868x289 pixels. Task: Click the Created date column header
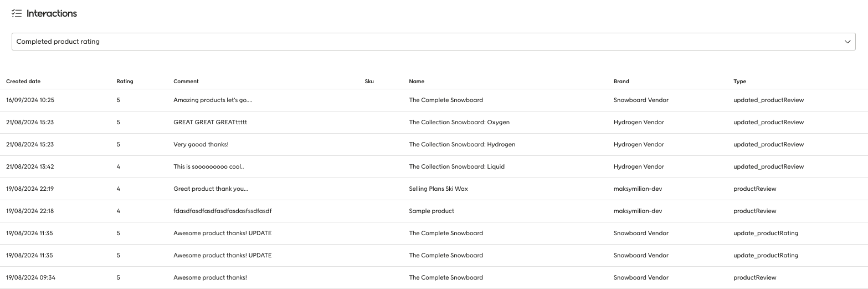pyautogui.click(x=23, y=82)
